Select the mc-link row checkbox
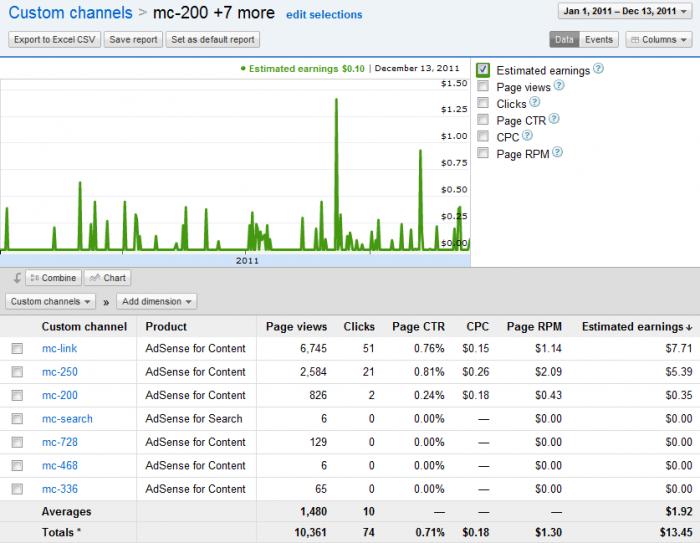Screen dimensions: 700x543 [x=17, y=349]
